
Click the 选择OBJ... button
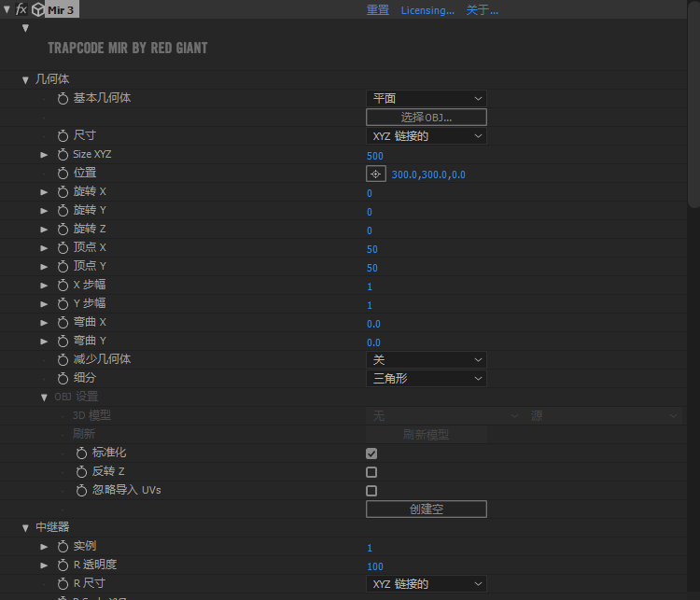point(427,117)
